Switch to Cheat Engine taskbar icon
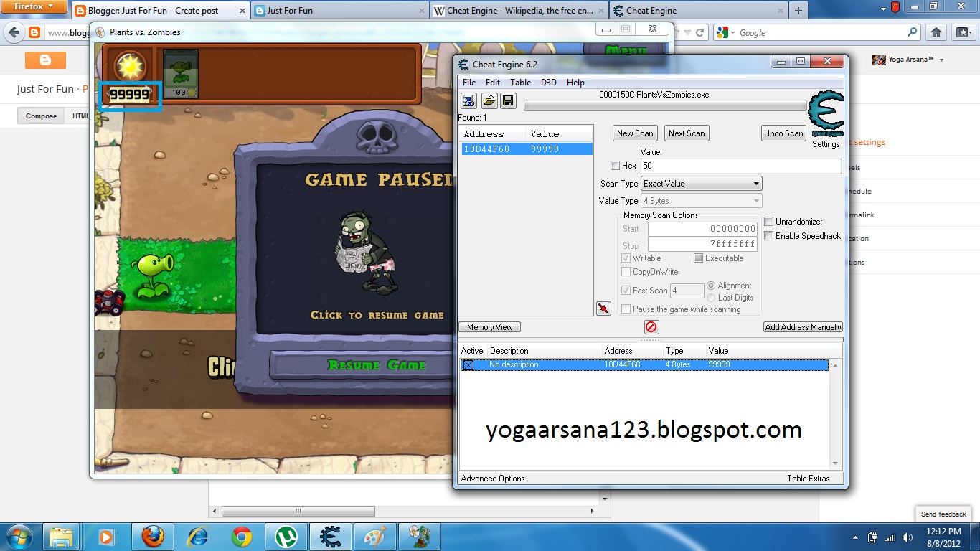 click(x=331, y=537)
